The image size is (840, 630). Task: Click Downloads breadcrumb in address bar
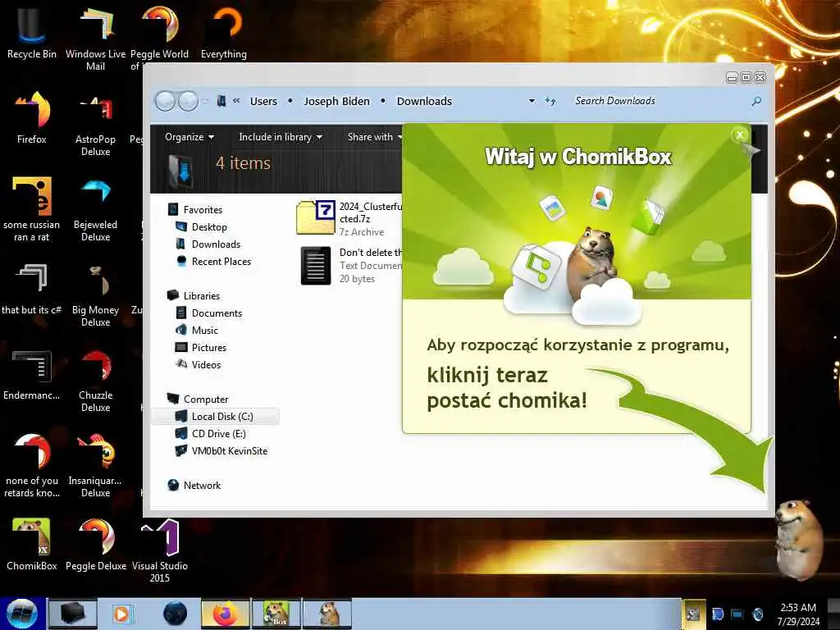tap(424, 101)
